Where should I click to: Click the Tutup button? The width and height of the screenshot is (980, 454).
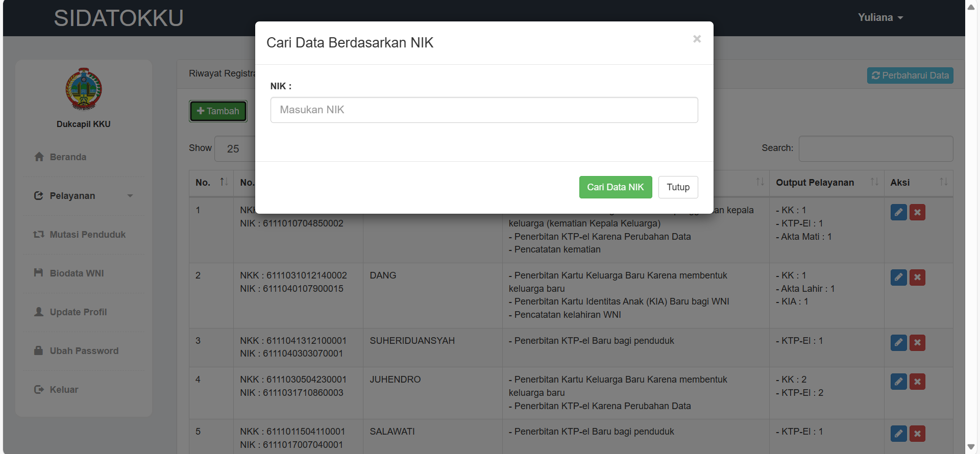point(678,187)
